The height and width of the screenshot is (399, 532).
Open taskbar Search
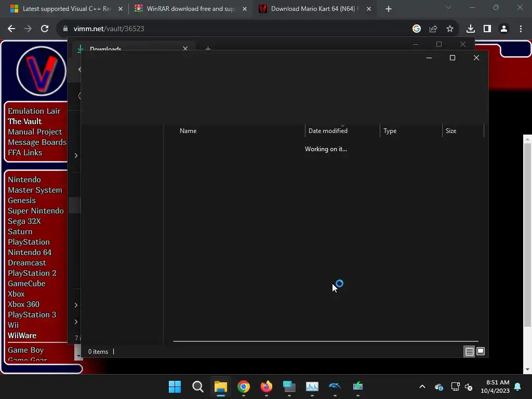(x=197, y=387)
